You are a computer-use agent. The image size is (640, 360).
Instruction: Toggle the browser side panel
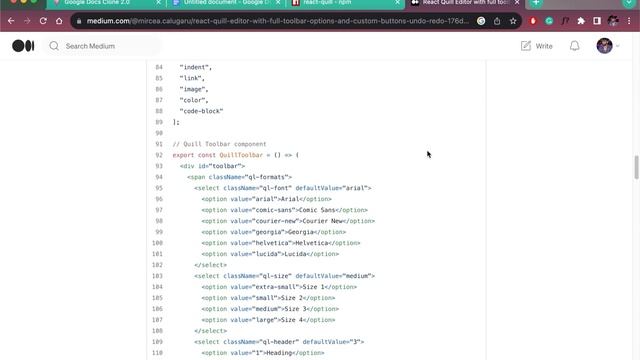(597, 21)
